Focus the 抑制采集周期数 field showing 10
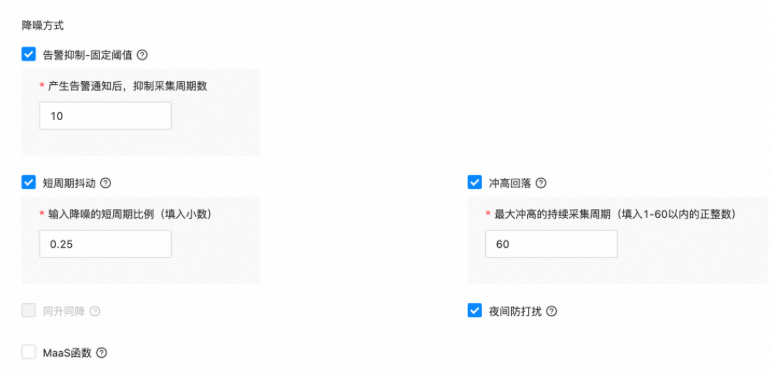This screenshot has height=375, width=771. click(105, 116)
